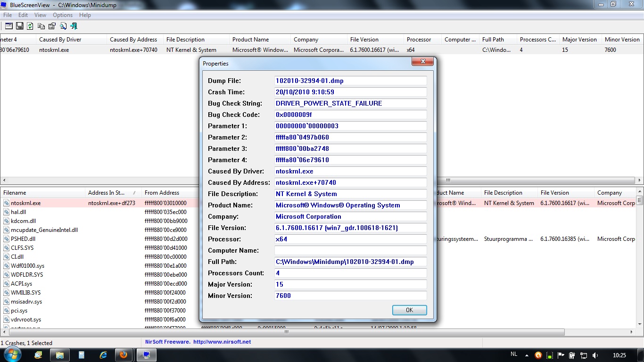Click the volume speaker tray icon
The width and height of the screenshot is (644, 362).
(595, 355)
